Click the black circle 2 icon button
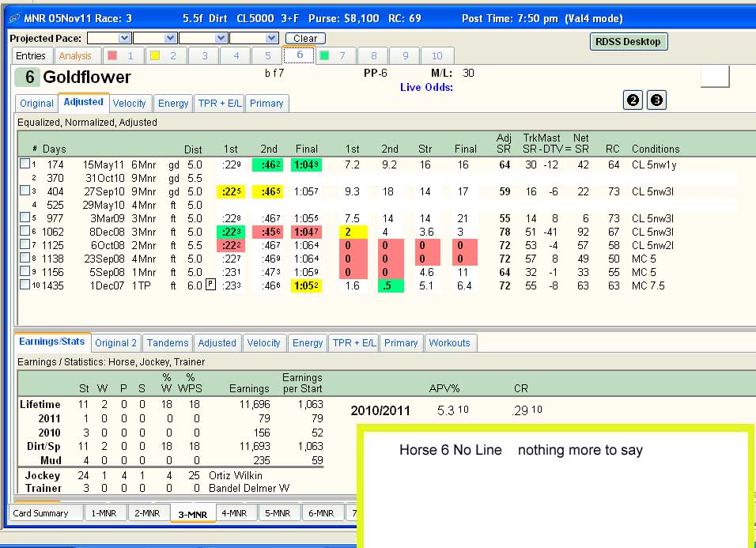756x548 pixels. click(x=633, y=100)
